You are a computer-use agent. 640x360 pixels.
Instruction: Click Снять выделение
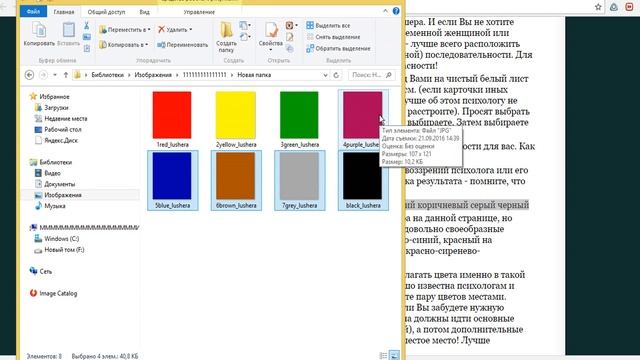(x=333, y=37)
